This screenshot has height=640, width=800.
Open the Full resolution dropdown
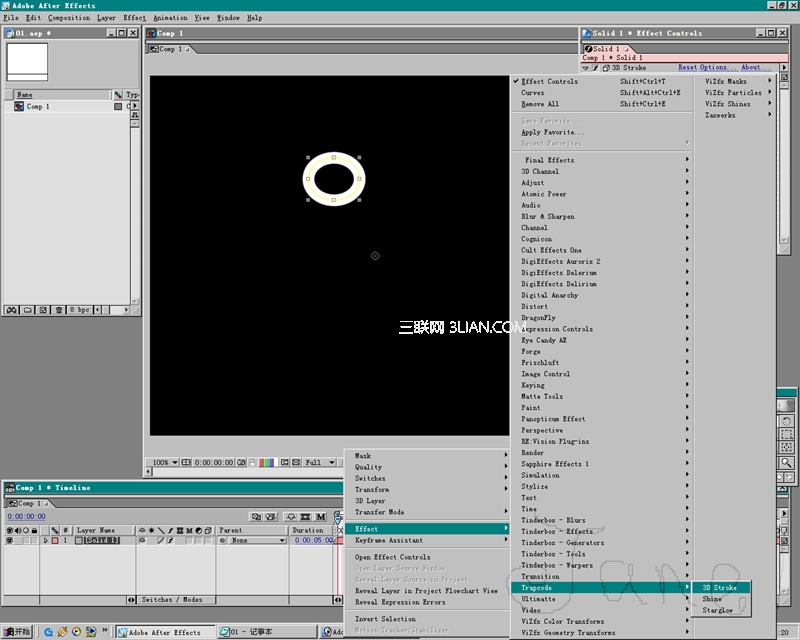tap(320, 463)
